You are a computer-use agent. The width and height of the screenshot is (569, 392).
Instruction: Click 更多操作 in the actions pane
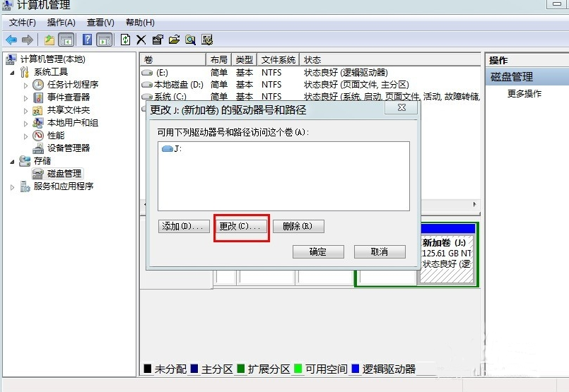tap(524, 94)
